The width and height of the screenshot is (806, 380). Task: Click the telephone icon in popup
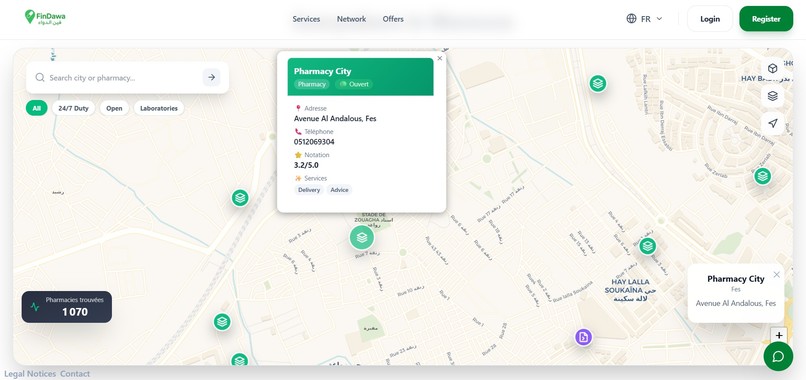click(298, 132)
